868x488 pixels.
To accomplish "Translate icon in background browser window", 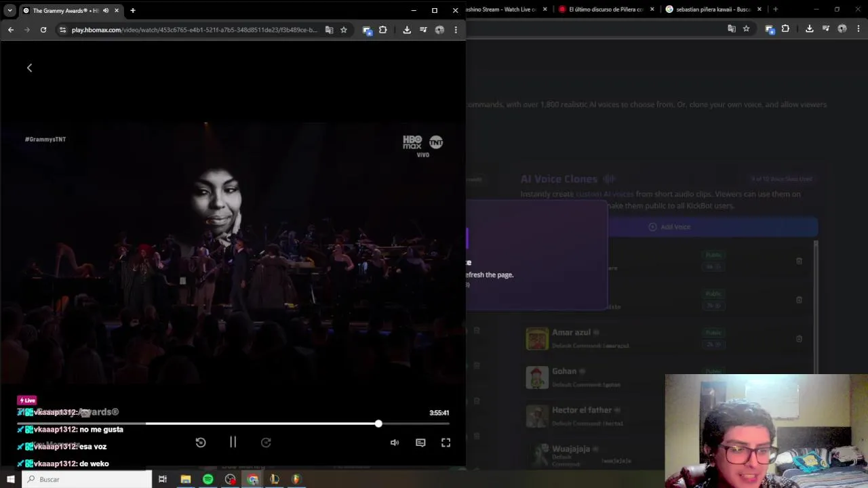I will (731, 28).
